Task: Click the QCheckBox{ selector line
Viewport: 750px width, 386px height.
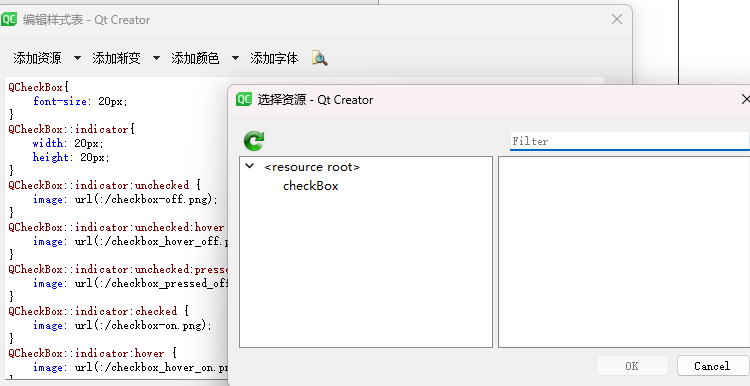Action: click(39, 87)
